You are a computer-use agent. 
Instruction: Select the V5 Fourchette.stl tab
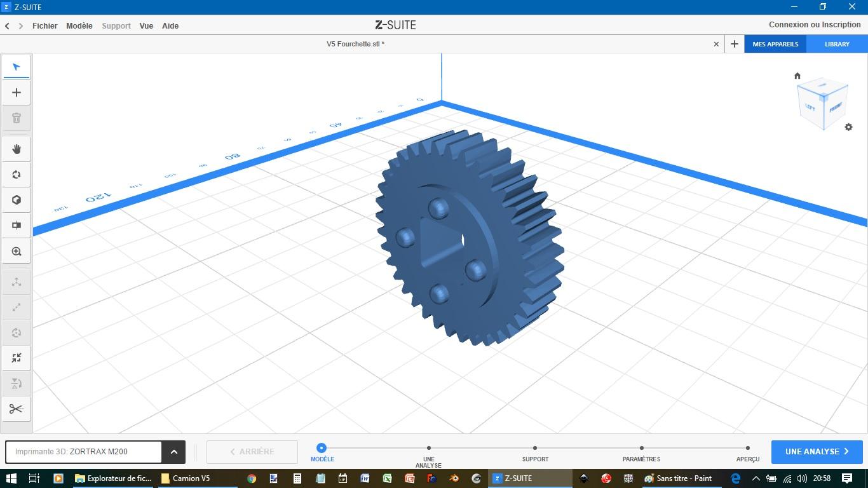click(x=355, y=44)
